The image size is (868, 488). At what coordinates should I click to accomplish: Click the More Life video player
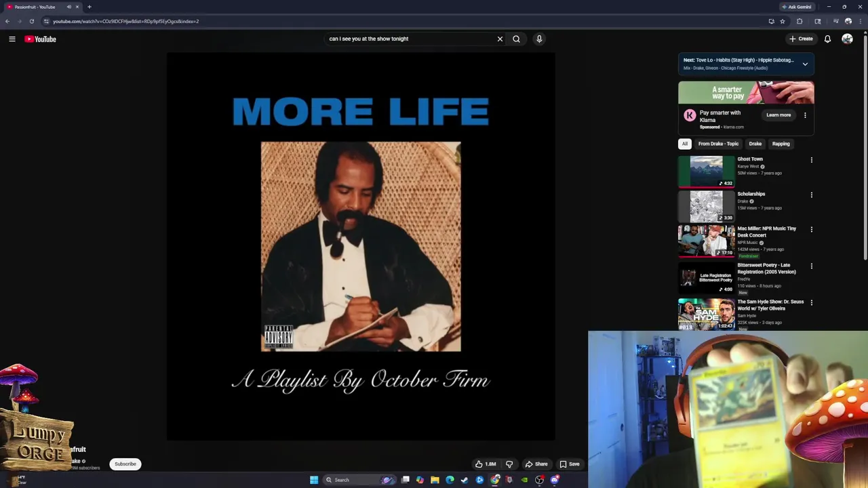click(x=361, y=247)
